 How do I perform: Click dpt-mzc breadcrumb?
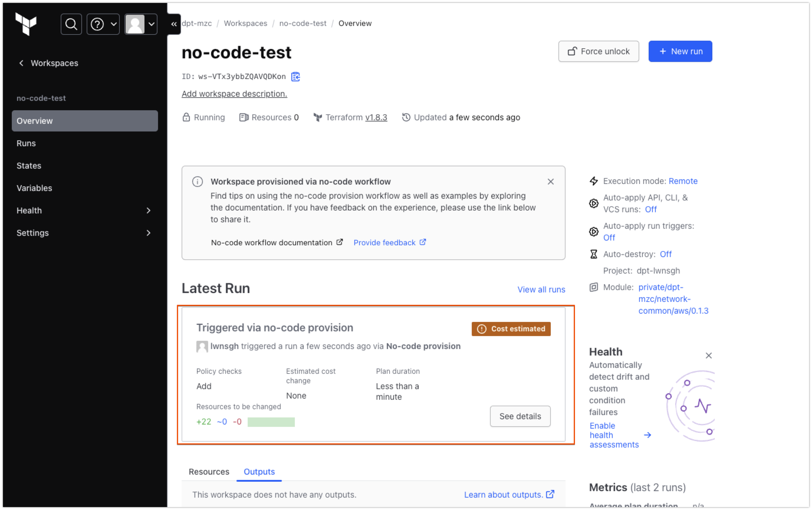[x=197, y=23]
